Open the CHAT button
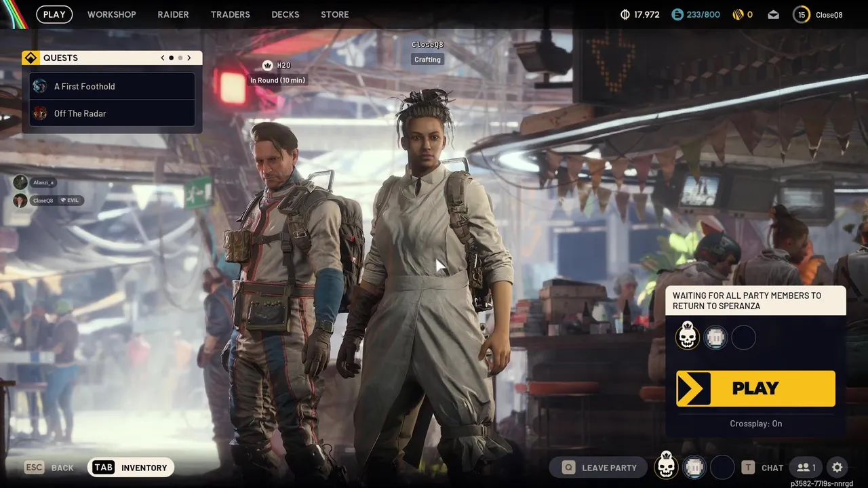This screenshot has width=868, height=488. (x=762, y=468)
